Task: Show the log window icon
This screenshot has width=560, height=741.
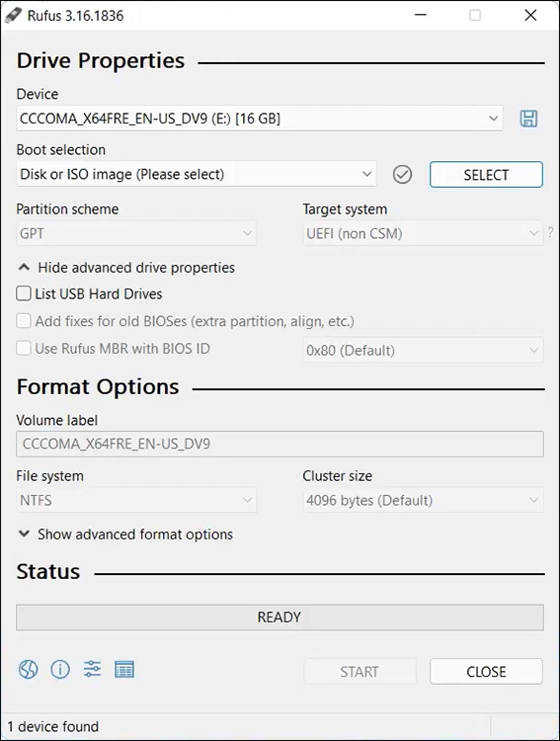Action: point(124,670)
